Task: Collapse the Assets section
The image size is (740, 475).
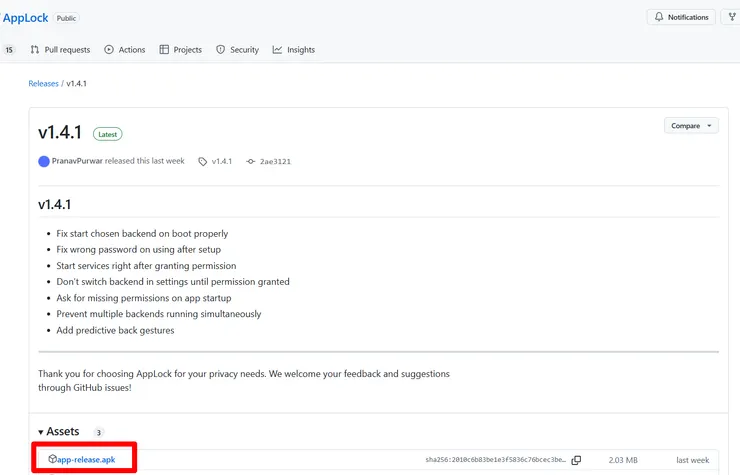Action: 41,432
